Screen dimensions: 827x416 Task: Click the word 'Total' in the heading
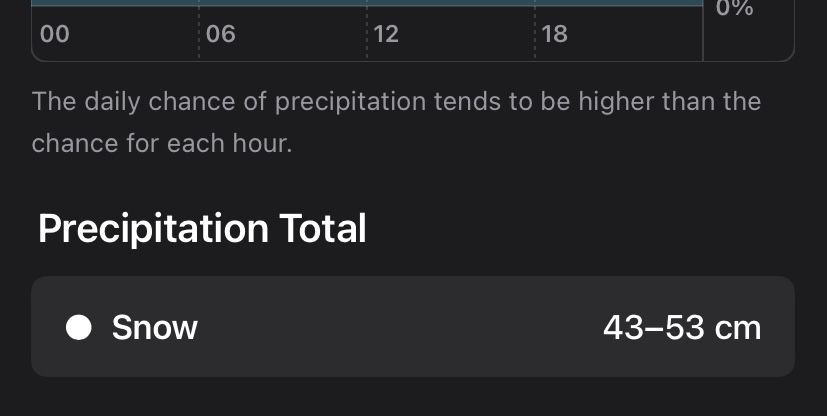point(322,229)
